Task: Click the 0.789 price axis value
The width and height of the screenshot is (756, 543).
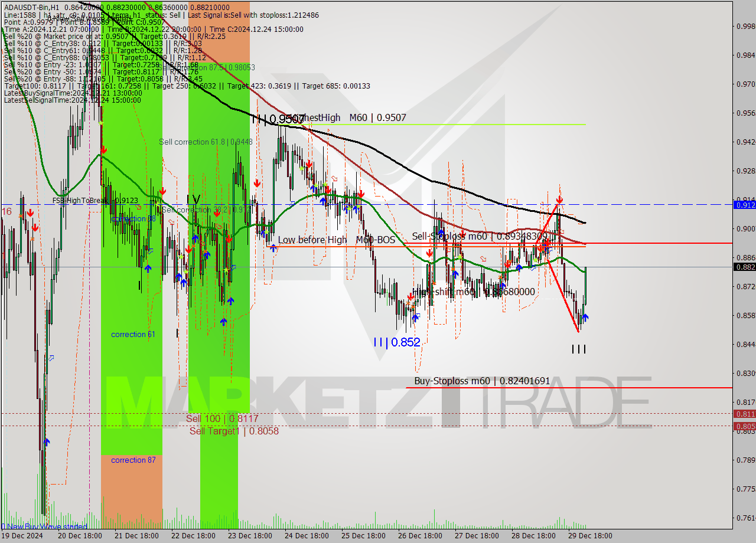Action: pyautogui.click(x=745, y=460)
